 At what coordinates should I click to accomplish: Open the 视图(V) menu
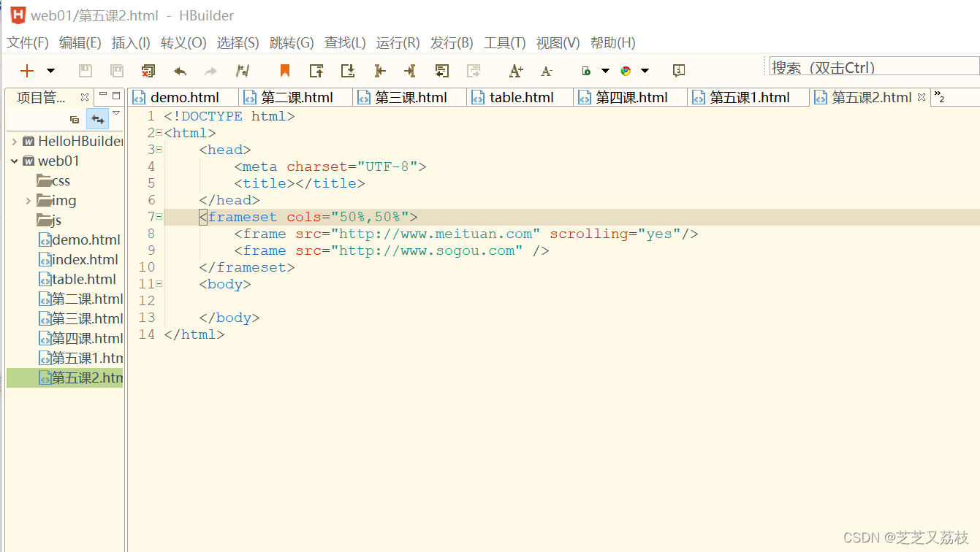[x=558, y=43]
